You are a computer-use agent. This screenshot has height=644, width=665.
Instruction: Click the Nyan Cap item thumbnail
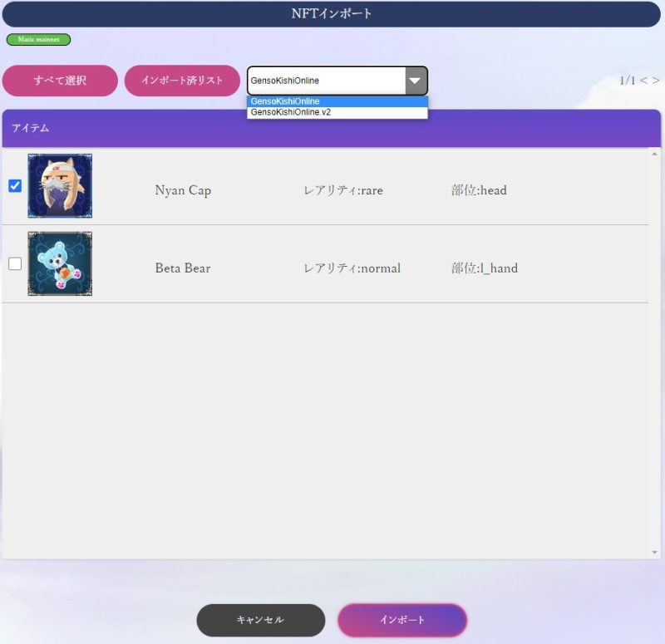point(60,185)
